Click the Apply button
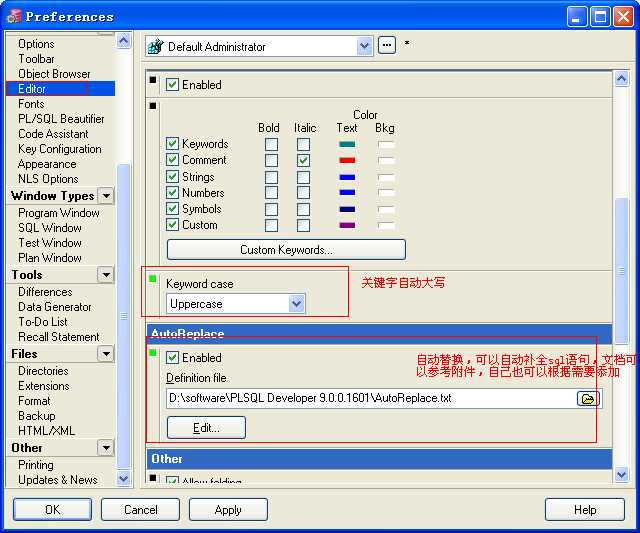This screenshot has height=533, width=640. tap(228, 509)
